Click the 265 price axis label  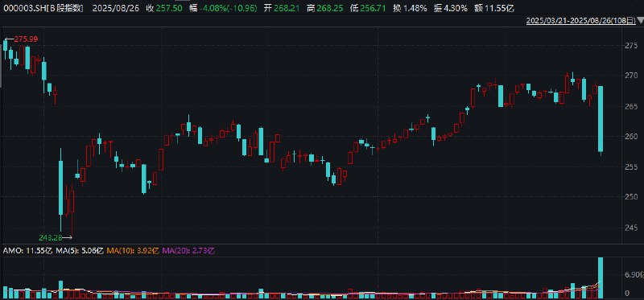[x=631, y=106]
